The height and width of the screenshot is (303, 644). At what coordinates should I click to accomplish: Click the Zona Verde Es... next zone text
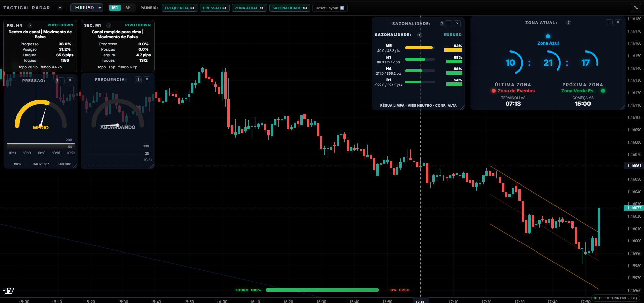(579, 91)
